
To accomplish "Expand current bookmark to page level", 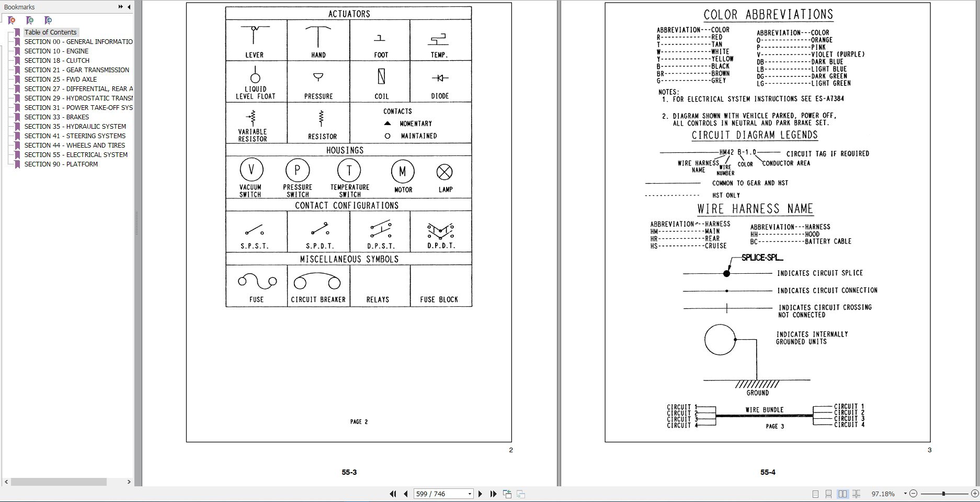I will 49,20.
